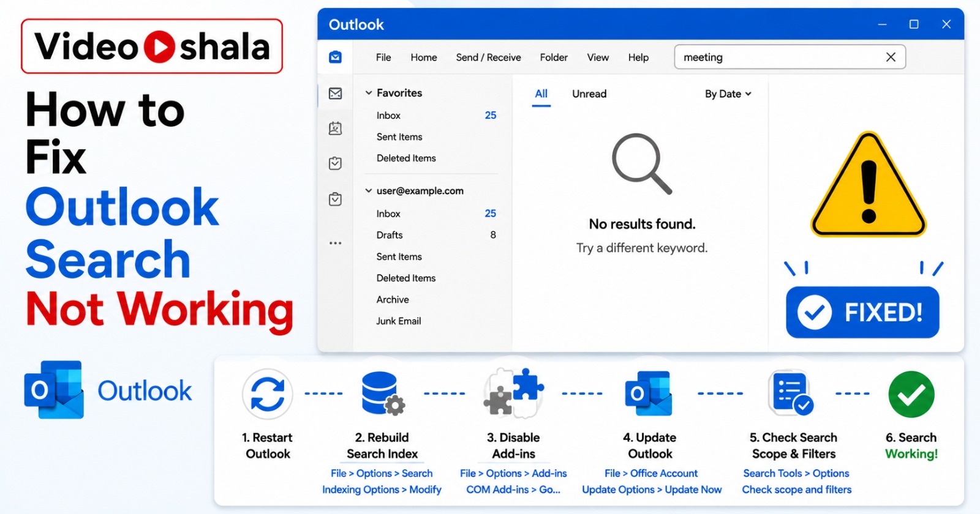Viewport: 980px width, 514px height.
Task: Click the Check Search Scope checklist icon
Action: pos(791,393)
